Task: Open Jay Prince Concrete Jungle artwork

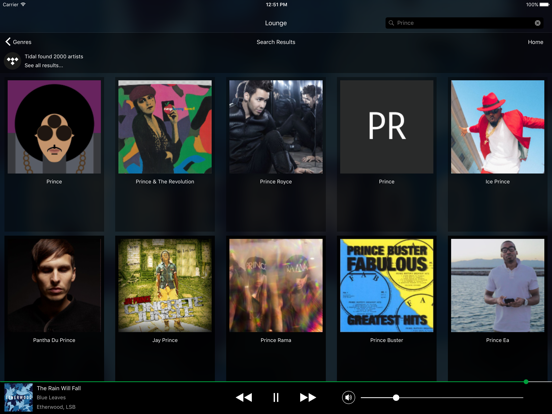Action: coord(165,285)
